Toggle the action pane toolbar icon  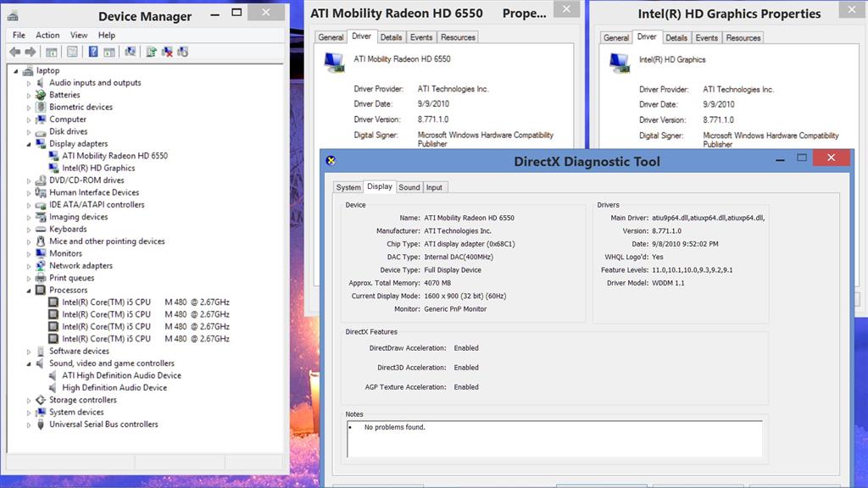tap(109, 52)
